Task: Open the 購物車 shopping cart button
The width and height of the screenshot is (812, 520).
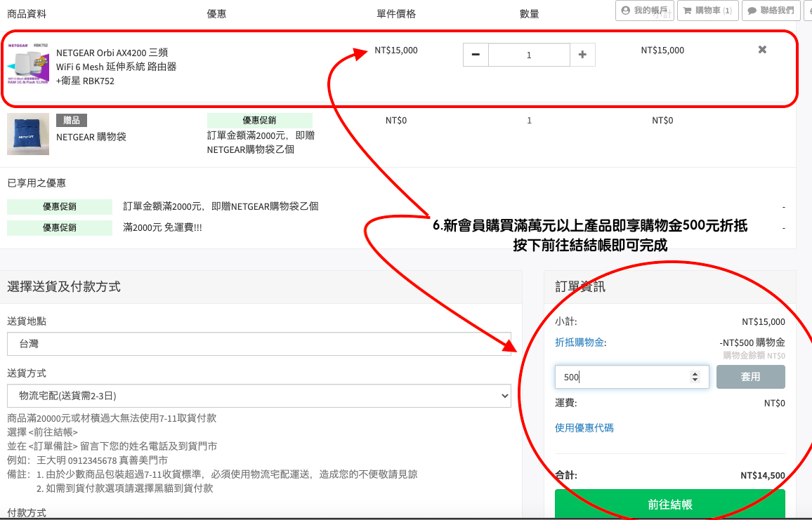Action: click(707, 11)
